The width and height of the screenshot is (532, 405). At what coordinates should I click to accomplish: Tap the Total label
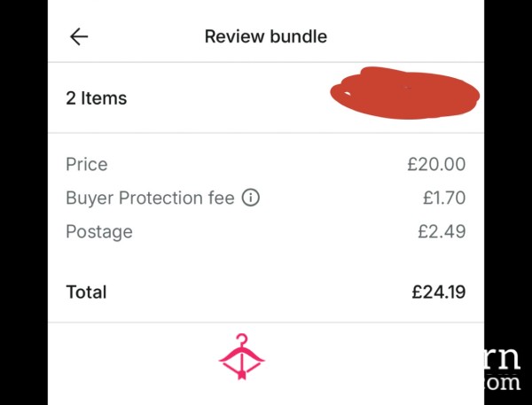tap(86, 292)
